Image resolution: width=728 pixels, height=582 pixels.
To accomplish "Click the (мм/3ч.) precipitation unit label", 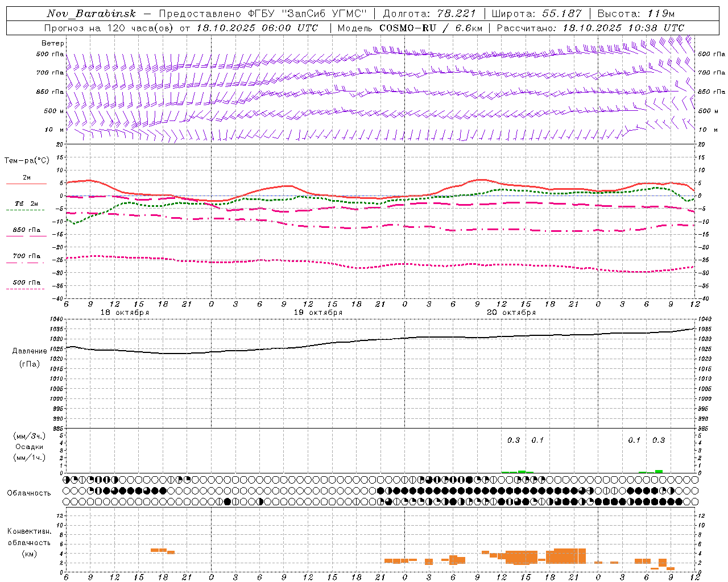I will (29, 436).
